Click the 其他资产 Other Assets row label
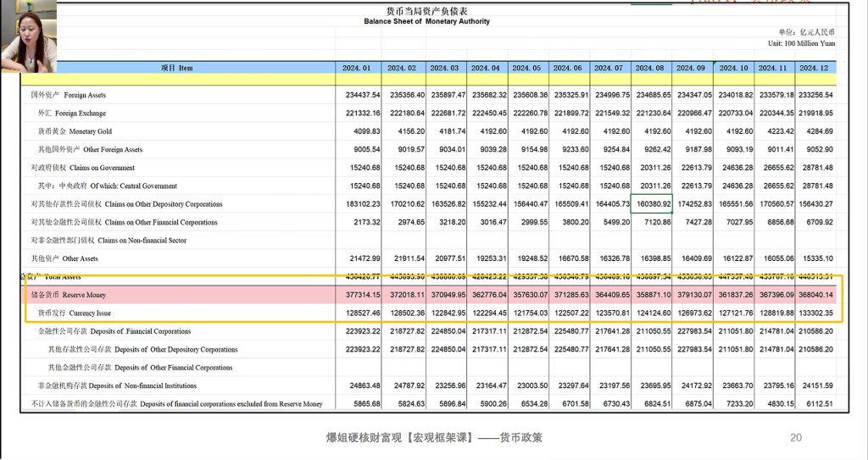Image resolution: width=868 pixels, height=460 pixels. coord(64,258)
